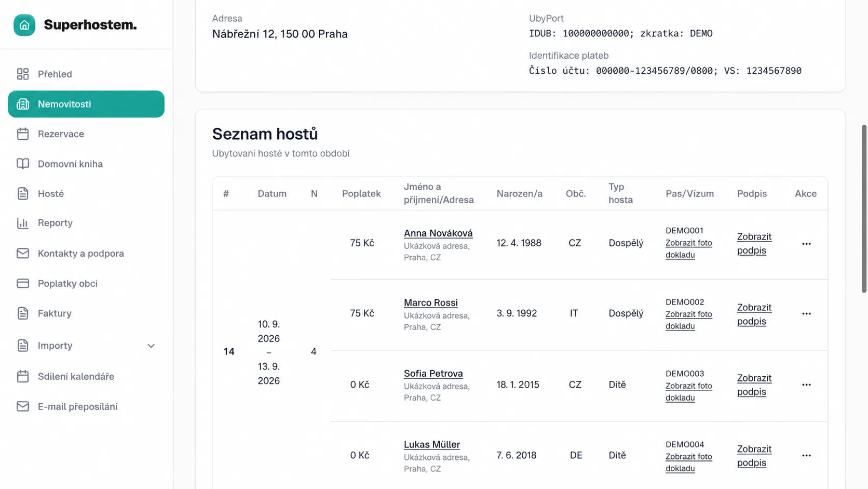Click the Superhostem home logo icon
The image size is (868, 489).
[24, 25]
